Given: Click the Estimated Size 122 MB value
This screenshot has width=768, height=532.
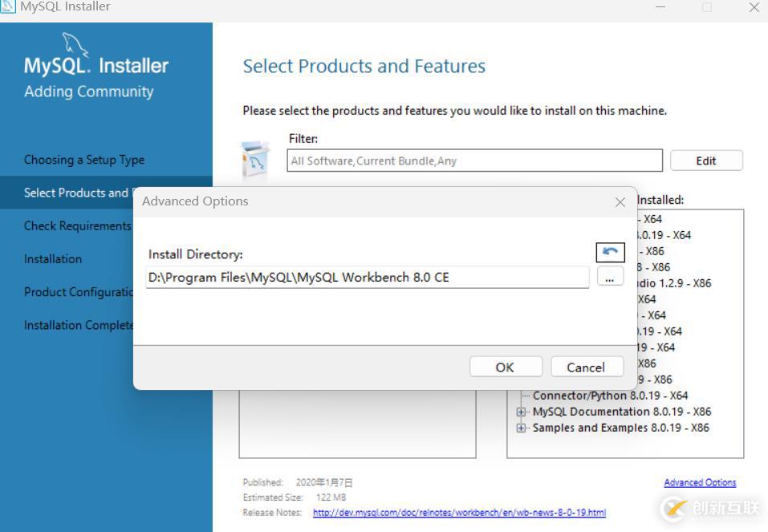Looking at the screenshot, I should coord(331,497).
